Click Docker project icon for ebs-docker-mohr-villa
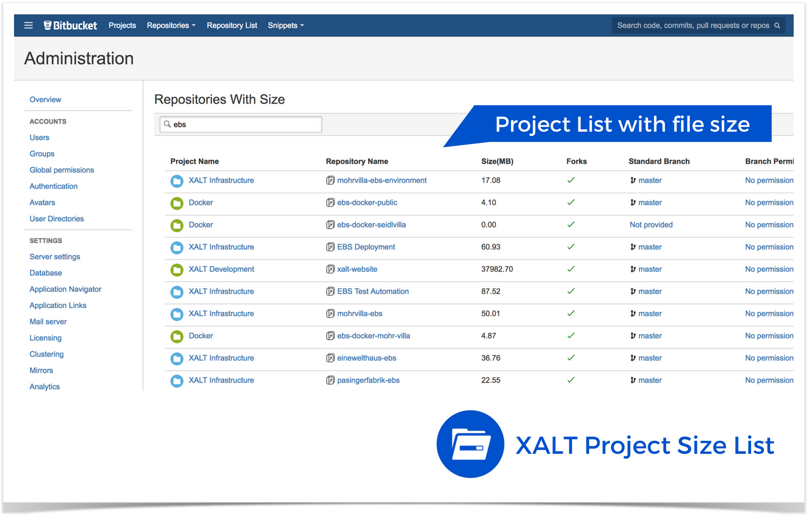This screenshot has height=518, width=812. click(x=177, y=336)
